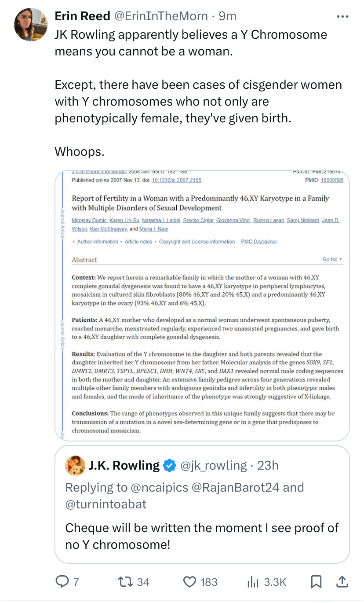
Task: Open the Erin Reed display name
Action: click(x=82, y=16)
